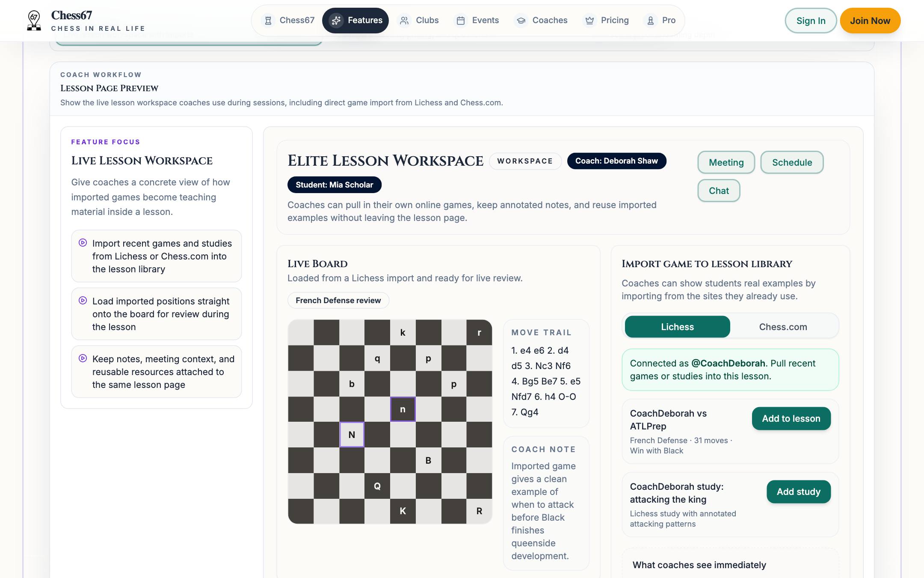Select the black rook 'r' piece

pyautogui.click(x=479, y=332)
